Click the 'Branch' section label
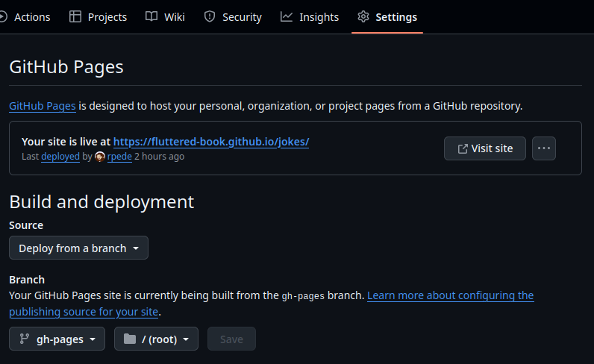 point(27,280)
